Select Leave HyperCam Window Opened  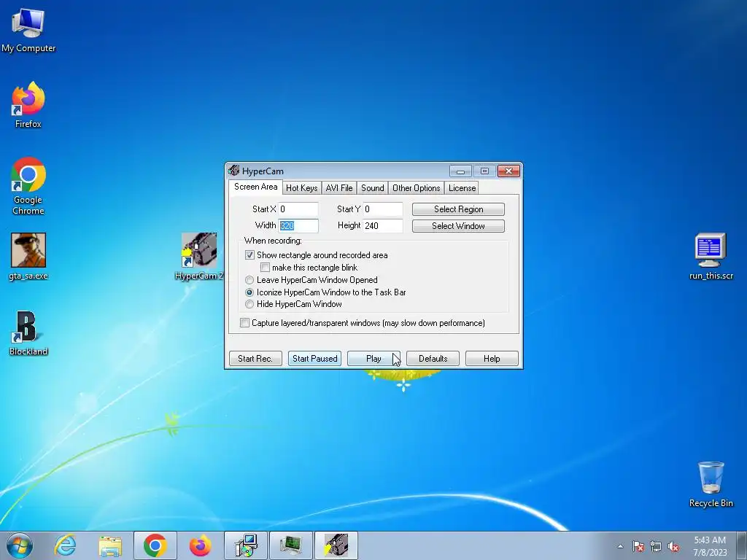pyautogui.click(x=249, y=280)
